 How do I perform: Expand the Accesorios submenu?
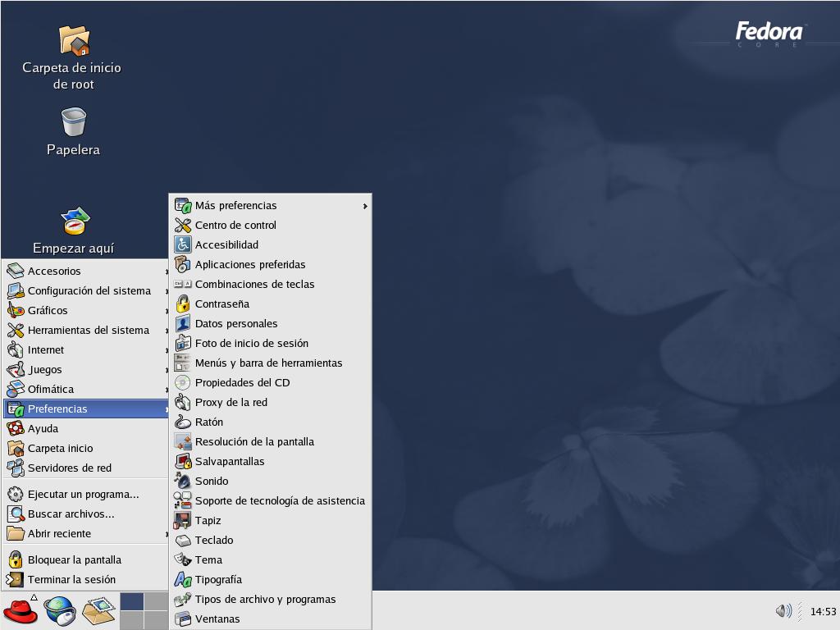tap(86, 271)
